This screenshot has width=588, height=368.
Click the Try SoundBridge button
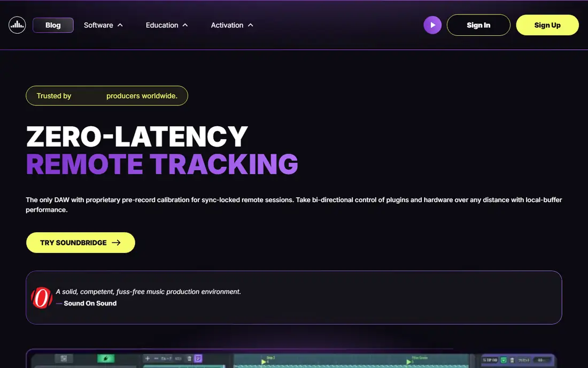click(81, 243)
